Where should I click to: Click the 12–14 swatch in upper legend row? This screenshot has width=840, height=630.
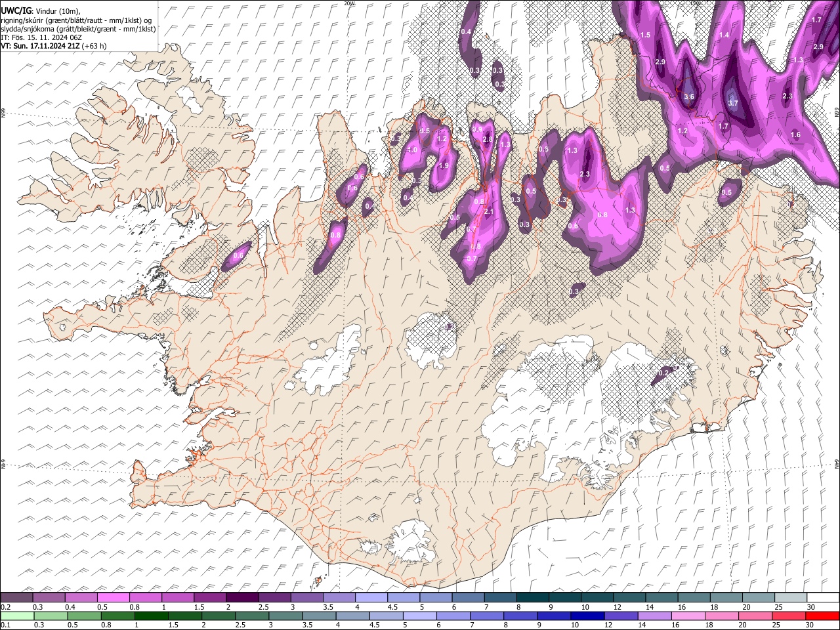629,597
